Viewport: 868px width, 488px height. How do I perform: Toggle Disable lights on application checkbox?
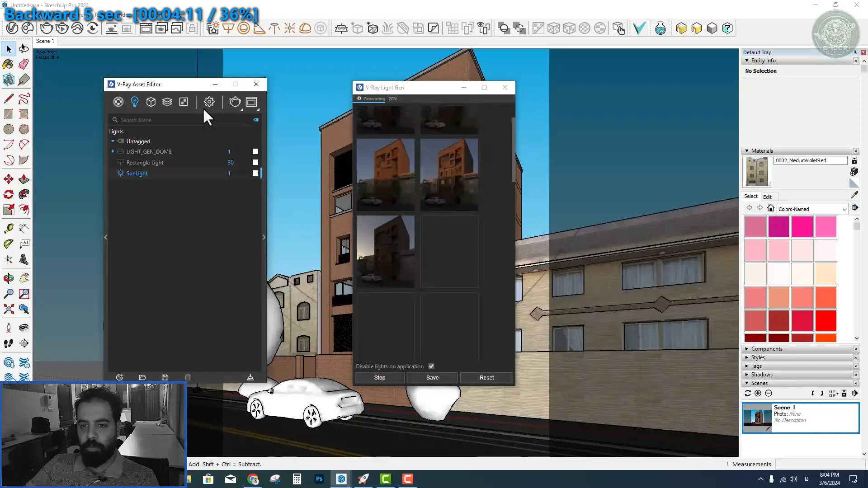(x=431, y=366)
